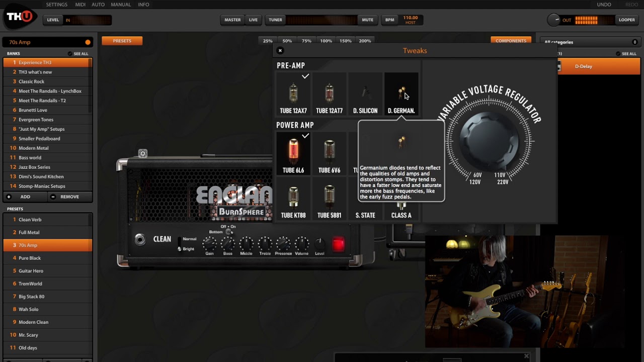The image size is (644, 362).
Task: Open the AUTO menu
Action: [98, 5]
